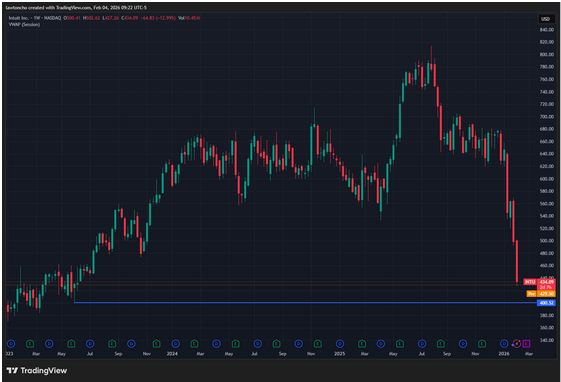This screenshot has height=382, width=561.
Task: Open the earnings marker for August 2025
Action: coord(441,344)
